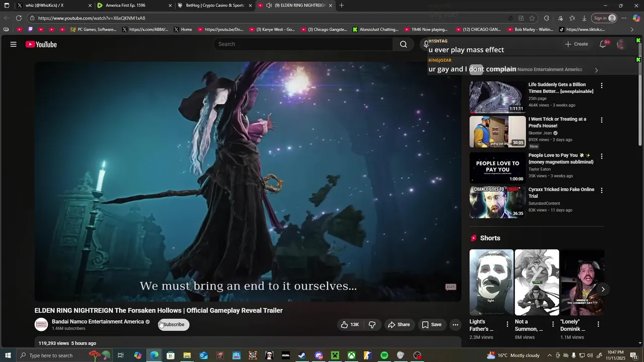
Task: Open Microsoft Store from the taskbar
Action: click(171, 355)
